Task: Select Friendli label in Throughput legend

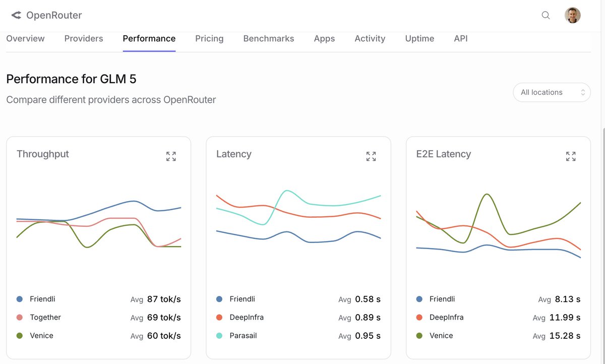Action: coord(42,299)
